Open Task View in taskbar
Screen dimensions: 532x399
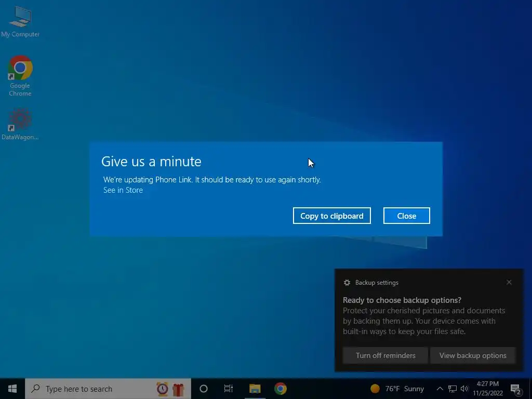229,389
